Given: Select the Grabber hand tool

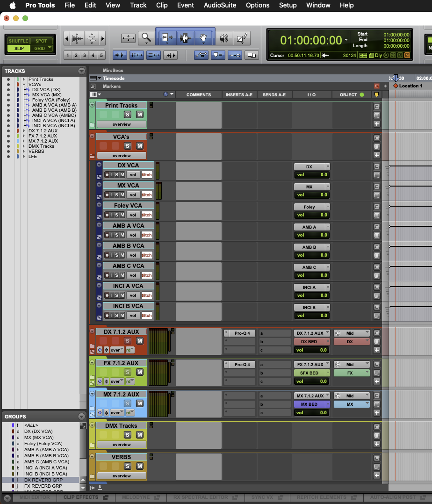Looking at the screenshot, I should (203, 38).
